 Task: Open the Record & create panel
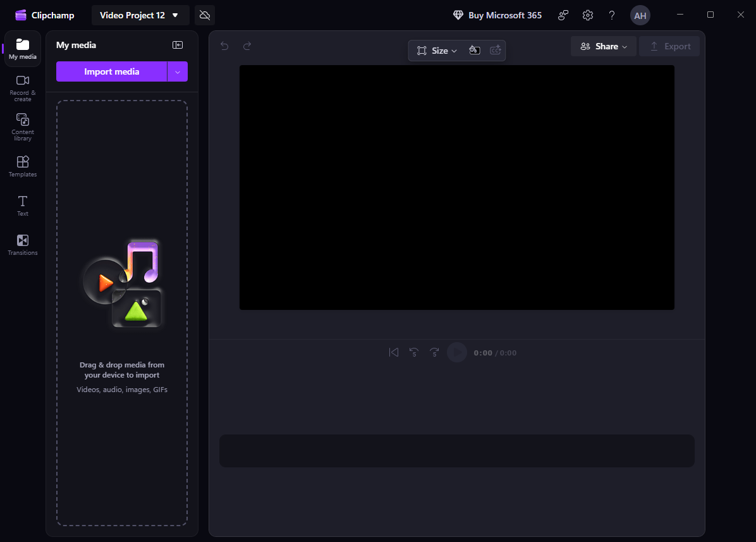click(x=23, y=87)
